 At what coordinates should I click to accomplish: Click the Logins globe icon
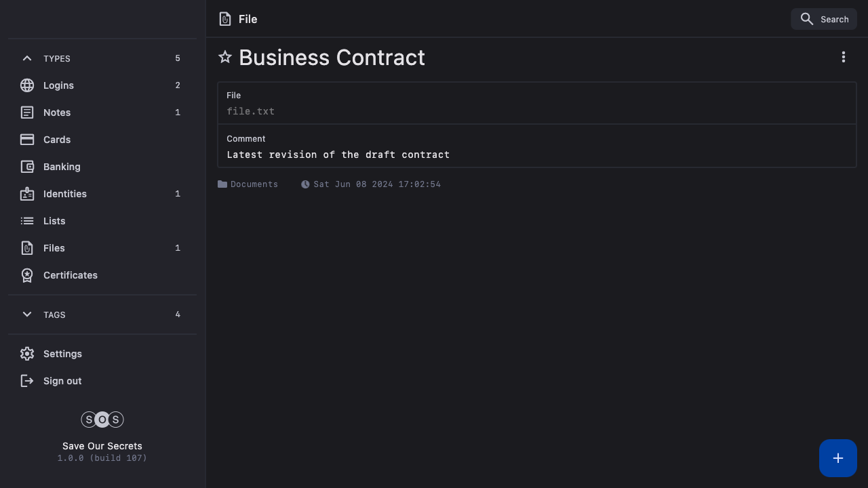27,85
